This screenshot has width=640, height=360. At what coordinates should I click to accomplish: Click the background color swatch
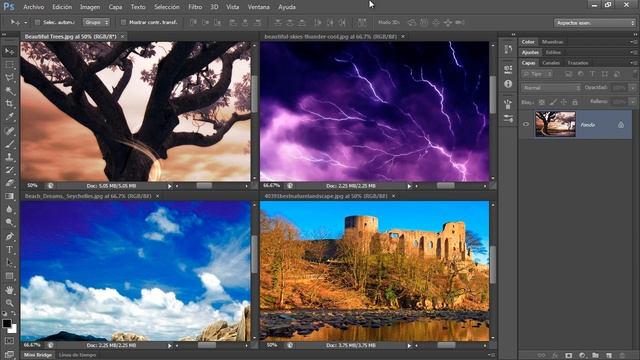(x=13, y=329)
